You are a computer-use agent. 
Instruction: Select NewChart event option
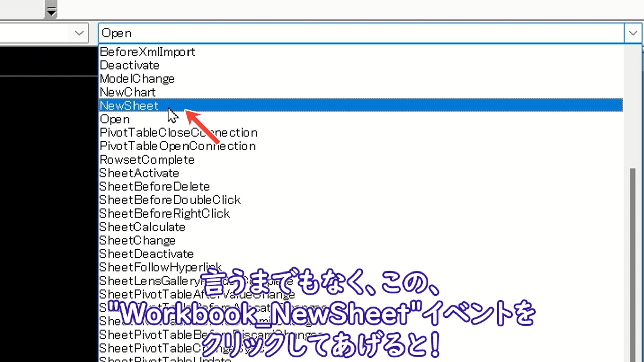(128, 92)
